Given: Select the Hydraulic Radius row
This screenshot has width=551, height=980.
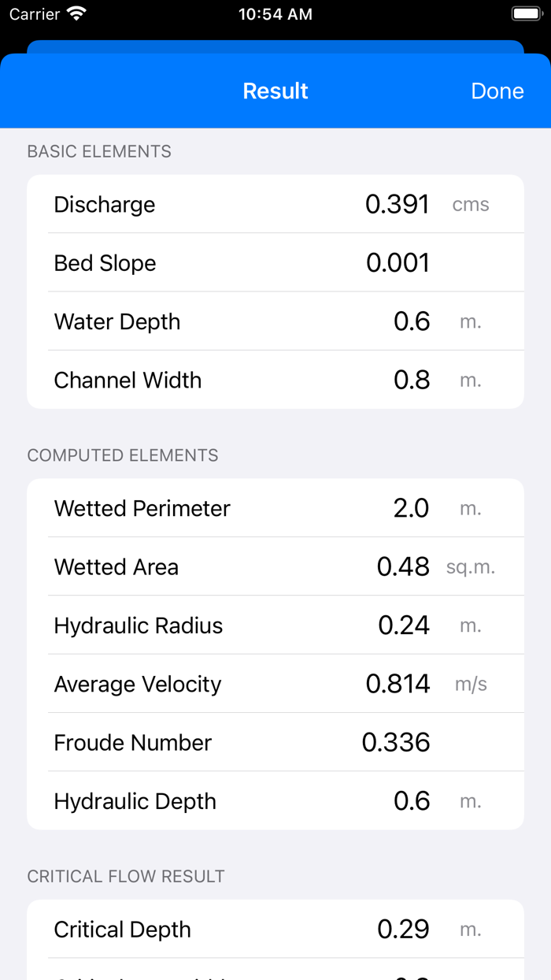Looking at the screenshot, I should 275,625.
